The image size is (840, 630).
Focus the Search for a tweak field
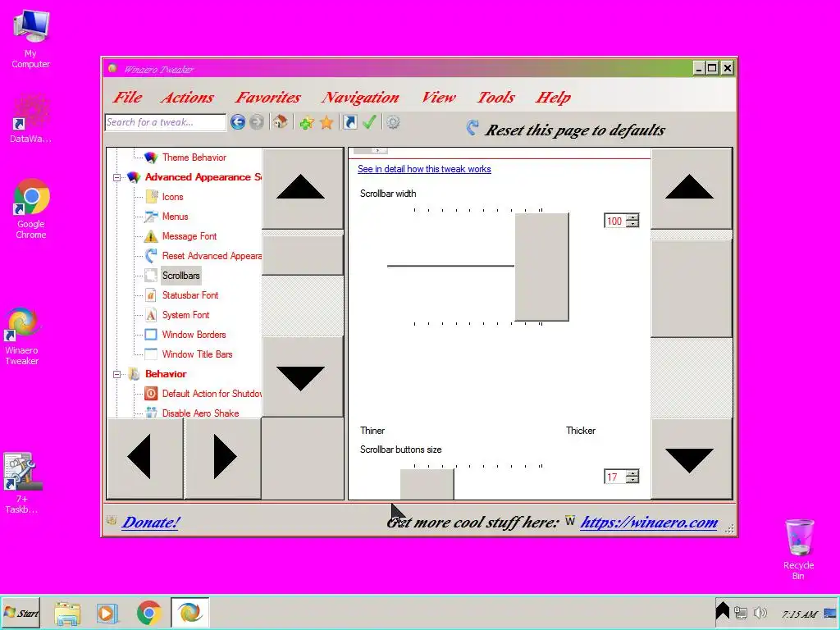(x=166, y=122)
